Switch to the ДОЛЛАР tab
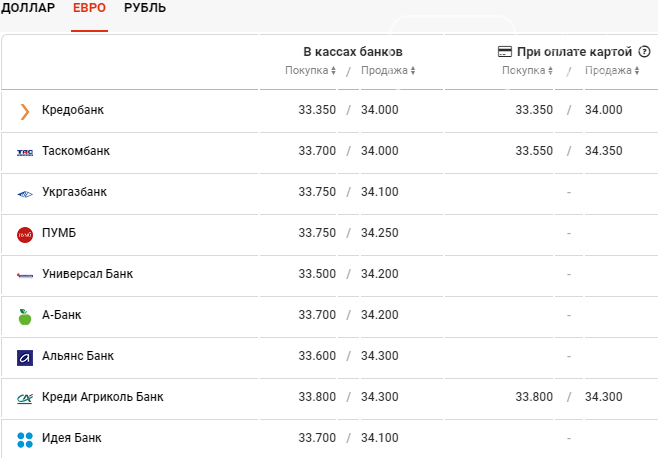This screenshot has width=658, height=459. (28, 8)
